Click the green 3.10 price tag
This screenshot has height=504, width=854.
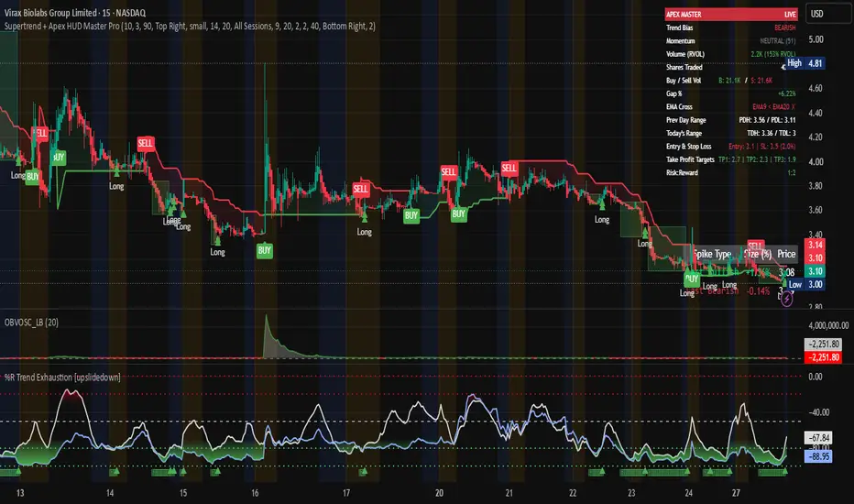click(815, 271)
